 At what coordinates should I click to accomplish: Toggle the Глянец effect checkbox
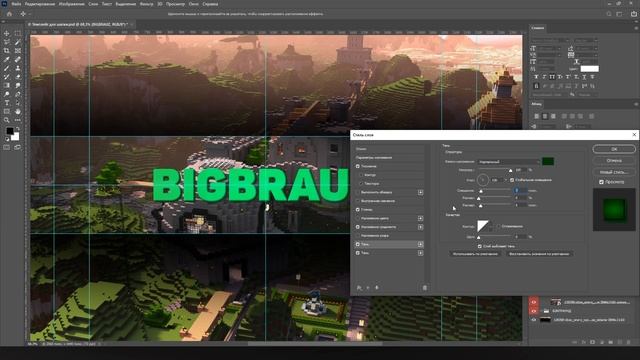pos(358,210)
